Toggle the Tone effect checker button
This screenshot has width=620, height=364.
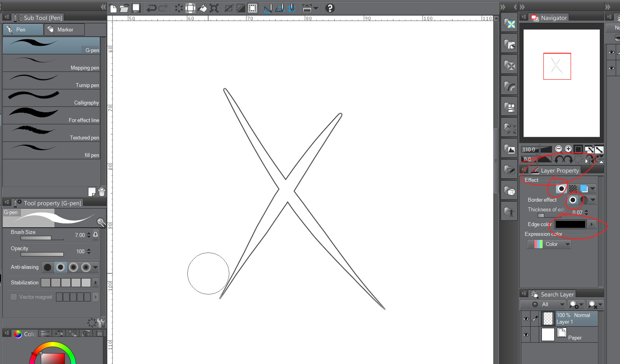tap(573, 189)
